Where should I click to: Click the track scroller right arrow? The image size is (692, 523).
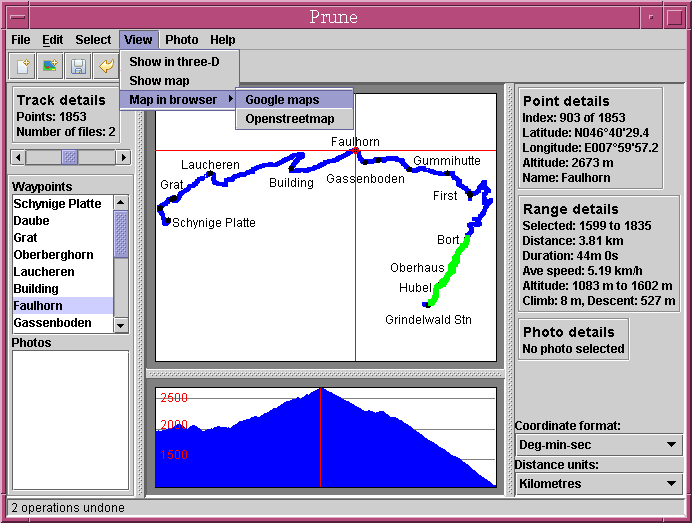click(x=124, y=157)
